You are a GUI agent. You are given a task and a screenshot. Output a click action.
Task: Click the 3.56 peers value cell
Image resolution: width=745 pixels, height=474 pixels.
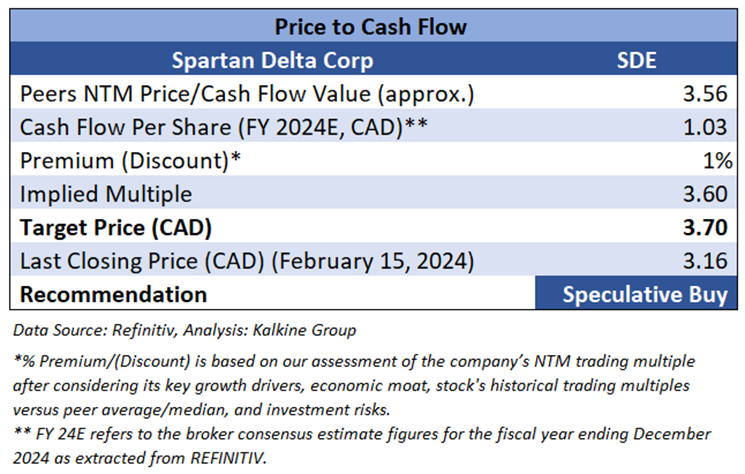click(x=708, y=94)
